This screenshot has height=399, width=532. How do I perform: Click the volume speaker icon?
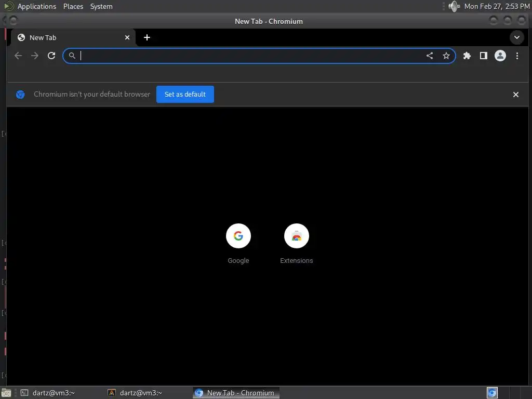pos(454,6)
